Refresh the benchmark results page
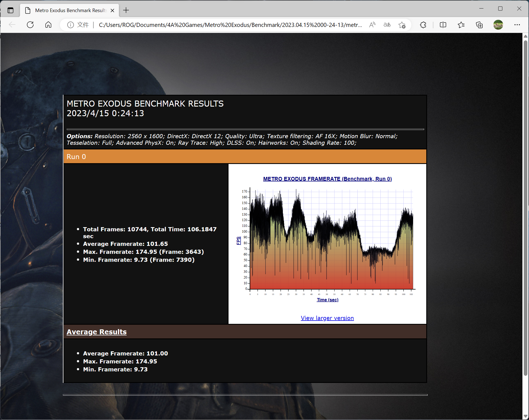Screen dimensions: 529x420 [x=30, y=25]
